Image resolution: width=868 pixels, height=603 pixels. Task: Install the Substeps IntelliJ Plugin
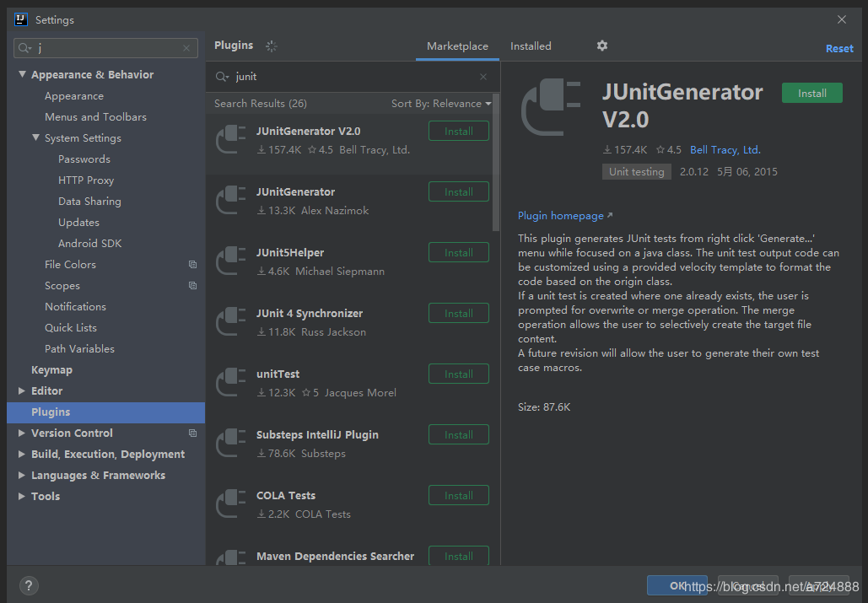click(x=458, y=435)
